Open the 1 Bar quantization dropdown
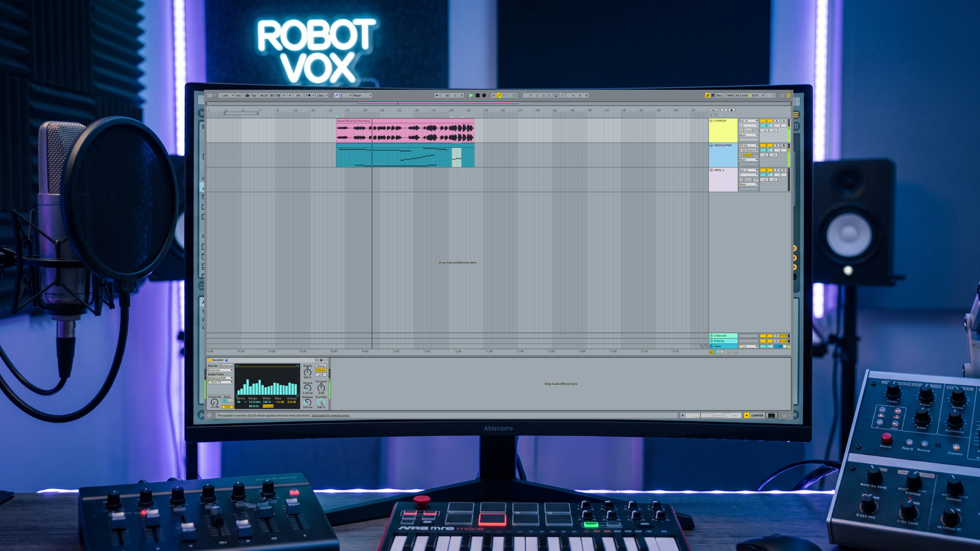 [322, 95]
